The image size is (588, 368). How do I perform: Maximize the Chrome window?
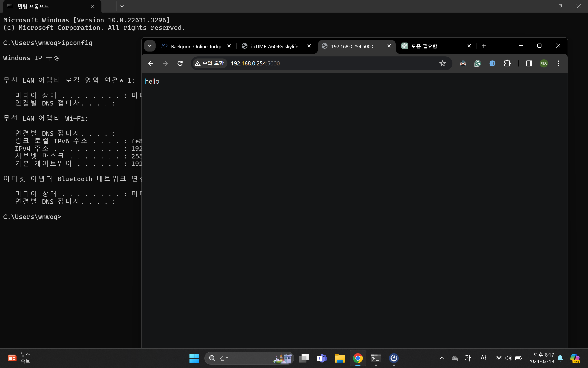(x=539, y=46)
